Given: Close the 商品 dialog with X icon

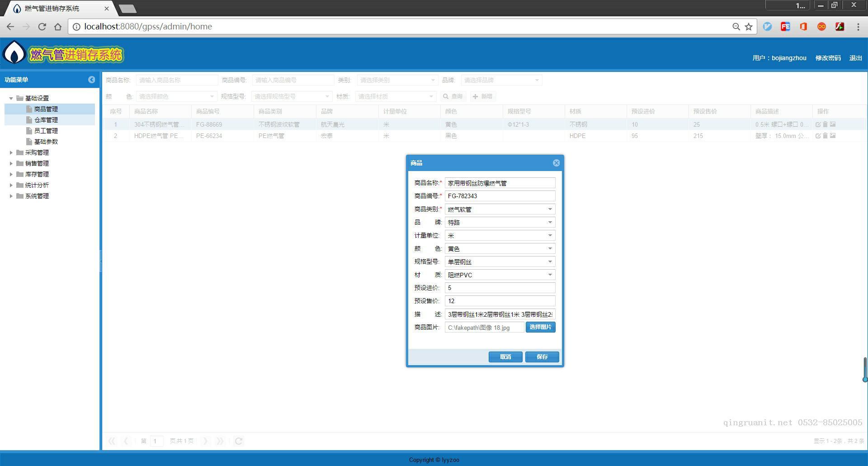Looking at the screenshot, I should coord(556,163).
